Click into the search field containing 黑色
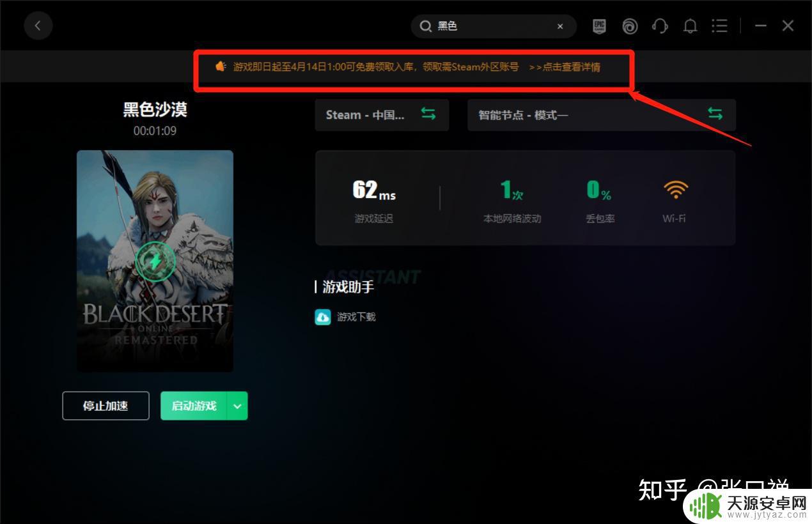This screenshot has width=812, height=524. coord(494,26)
